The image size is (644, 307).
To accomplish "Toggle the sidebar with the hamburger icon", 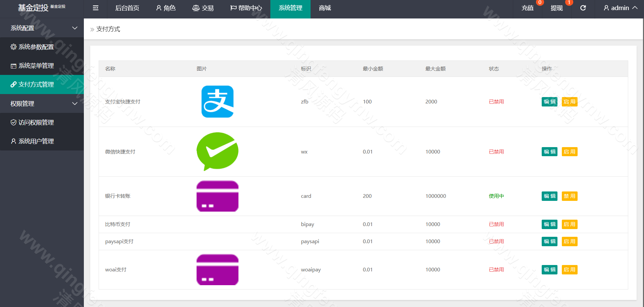I will pos(95,8).
